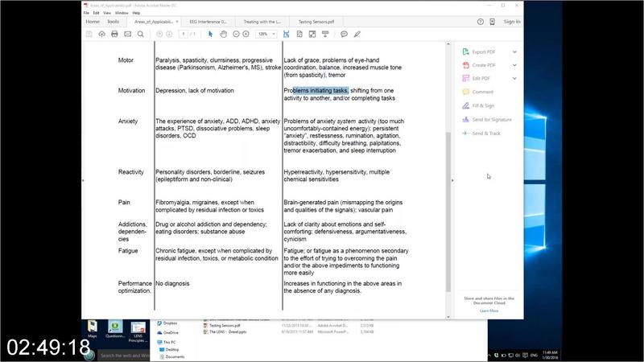Click the Highlight text pen icon
This screenshot has height=362, width=644.
[357, 34]
